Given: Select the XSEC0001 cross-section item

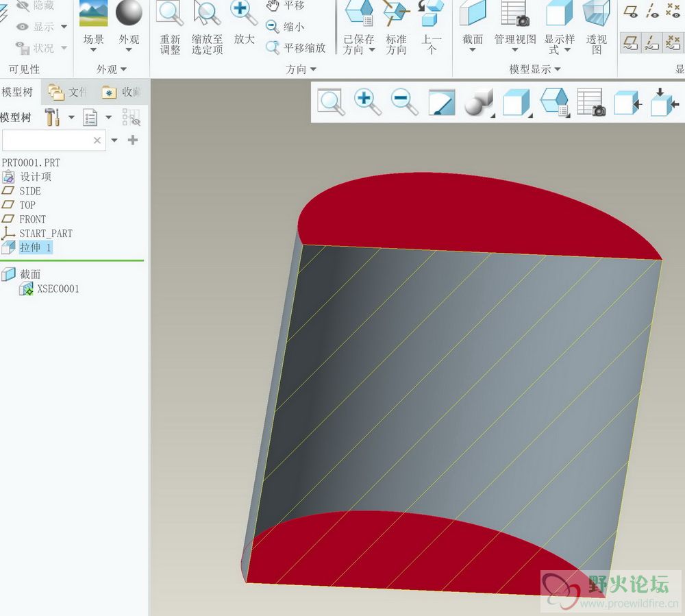Looking at the screenshot, I should (49, 288).
